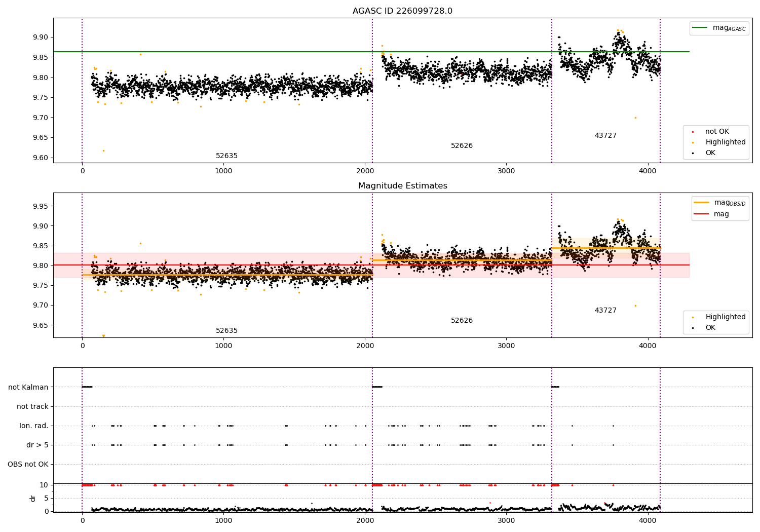Click the 9.90 y-tick label in top plot
The width and height of the screenshot is (760, 532).
(x=41, y=37)
